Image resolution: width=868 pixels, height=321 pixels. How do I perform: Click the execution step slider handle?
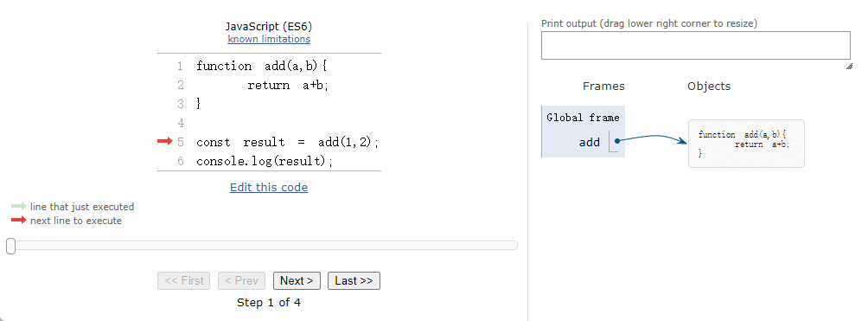(x=11, y=246)
